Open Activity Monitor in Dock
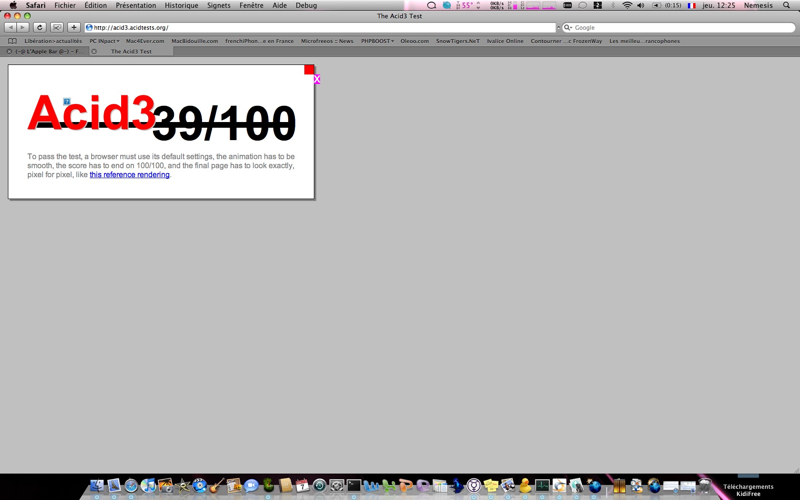Viewport: 800px width, 500px height. (542, 485)
